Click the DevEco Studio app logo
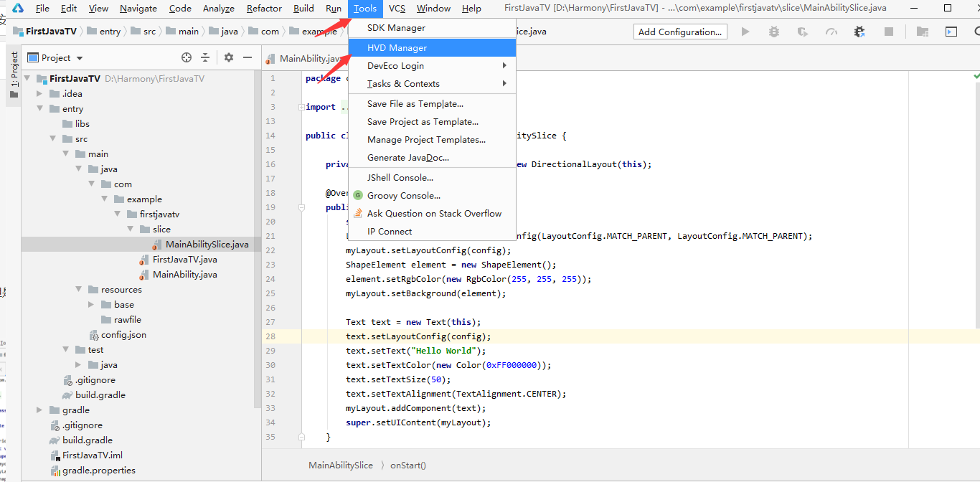The width and height of the screenshot is (980, 482). point(17,8)
